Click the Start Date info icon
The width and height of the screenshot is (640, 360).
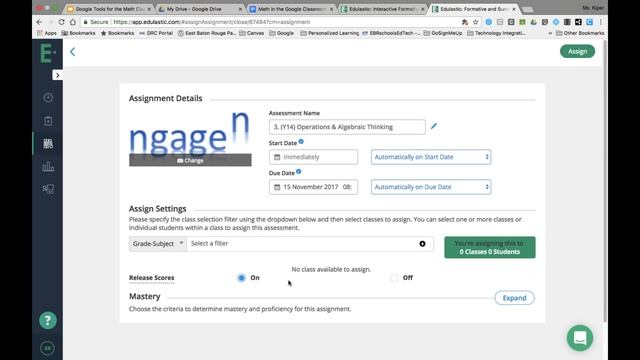[x=301, y=142]
